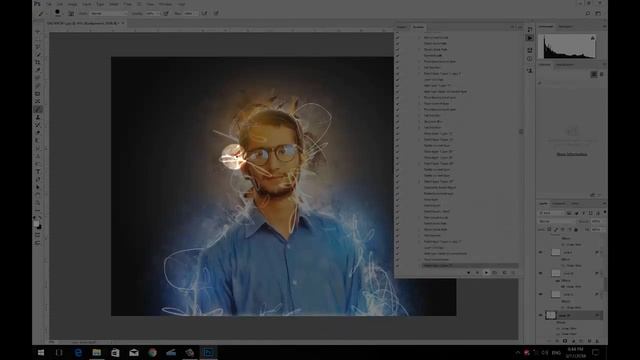Switch to the Channels tab
This screenshot has width=640, height=360.
click(x=559, y=203)
